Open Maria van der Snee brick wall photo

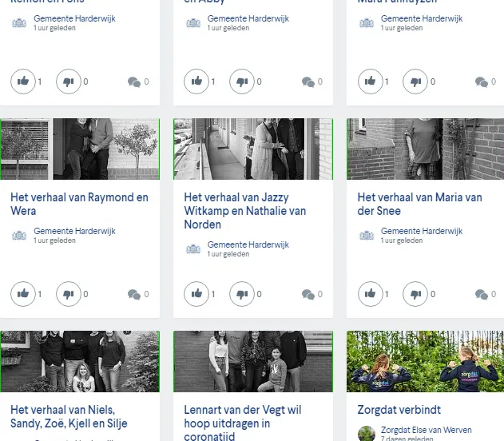[x=425, y=149]
